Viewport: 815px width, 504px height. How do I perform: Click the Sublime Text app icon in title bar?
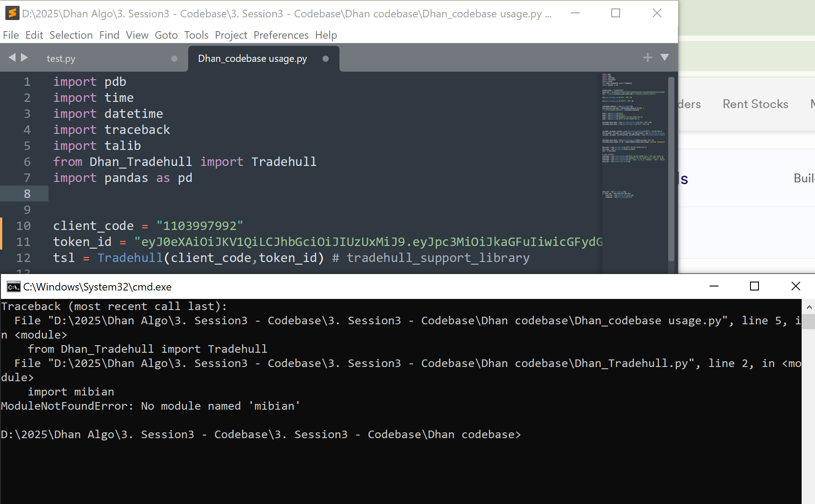click(12, 13)
